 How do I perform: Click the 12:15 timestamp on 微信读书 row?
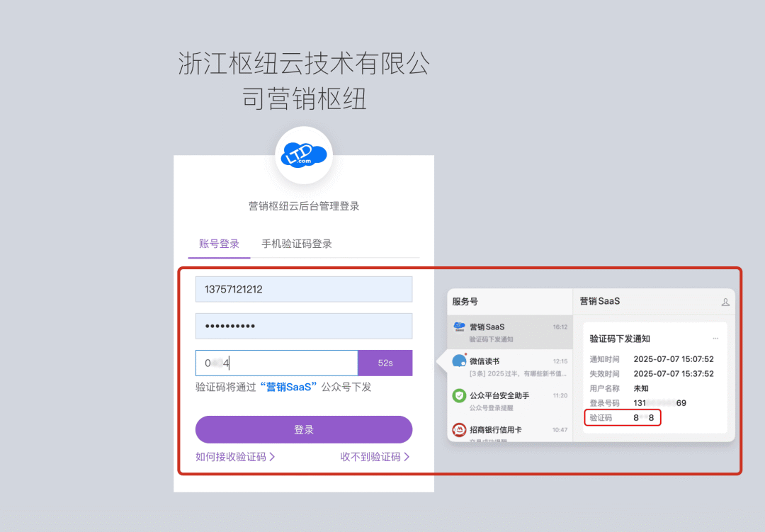(560, 361)
